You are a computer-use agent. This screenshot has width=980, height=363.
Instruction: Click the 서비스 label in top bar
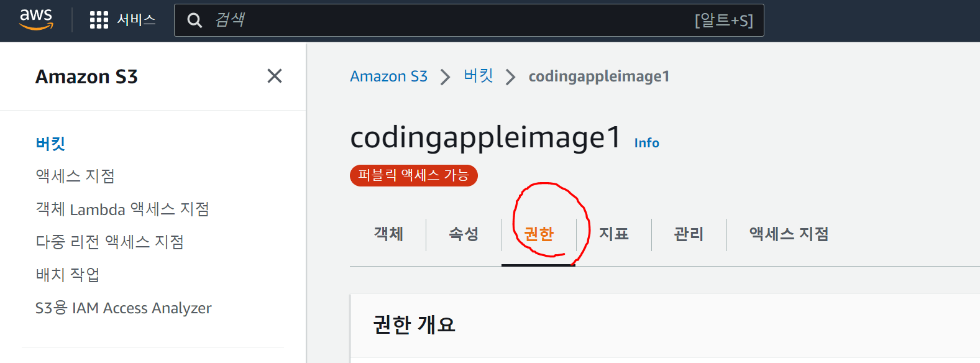tap(137, 21)
